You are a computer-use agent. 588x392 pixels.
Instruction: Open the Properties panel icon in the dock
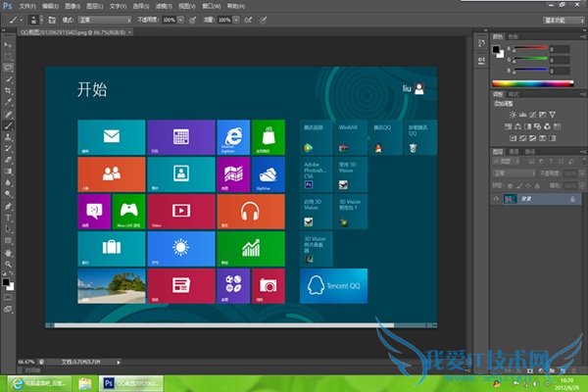(481, 60)
